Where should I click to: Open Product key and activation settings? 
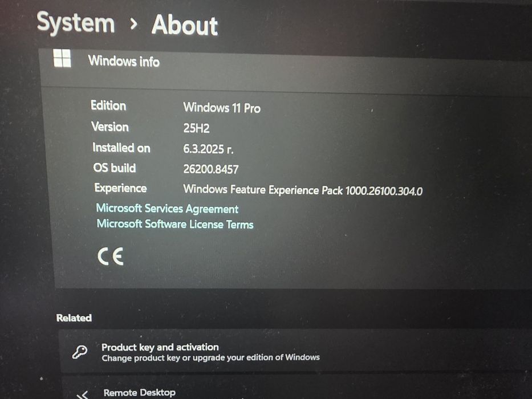tap(295, 352)
